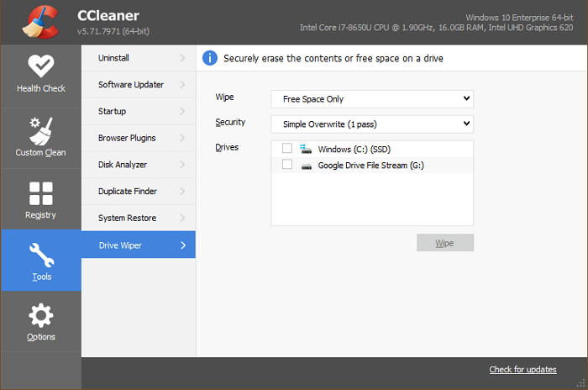
Task: Open Registry grid icon
Action: point(41,193)
